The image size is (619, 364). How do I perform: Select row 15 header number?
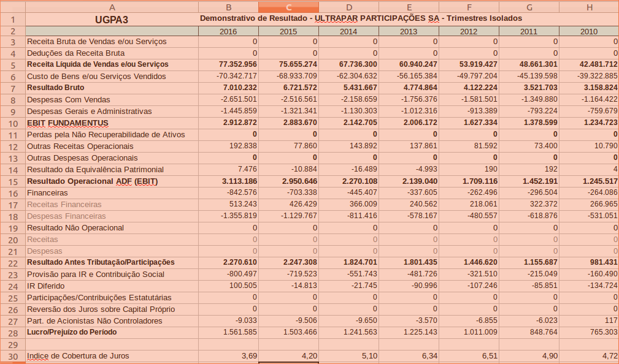click(x=13, y=182)
